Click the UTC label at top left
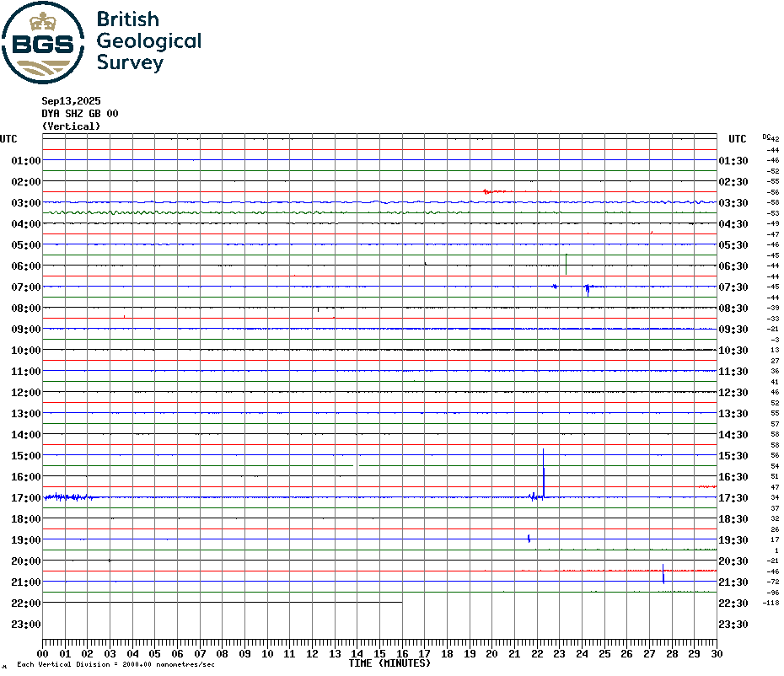 (8, 139)
